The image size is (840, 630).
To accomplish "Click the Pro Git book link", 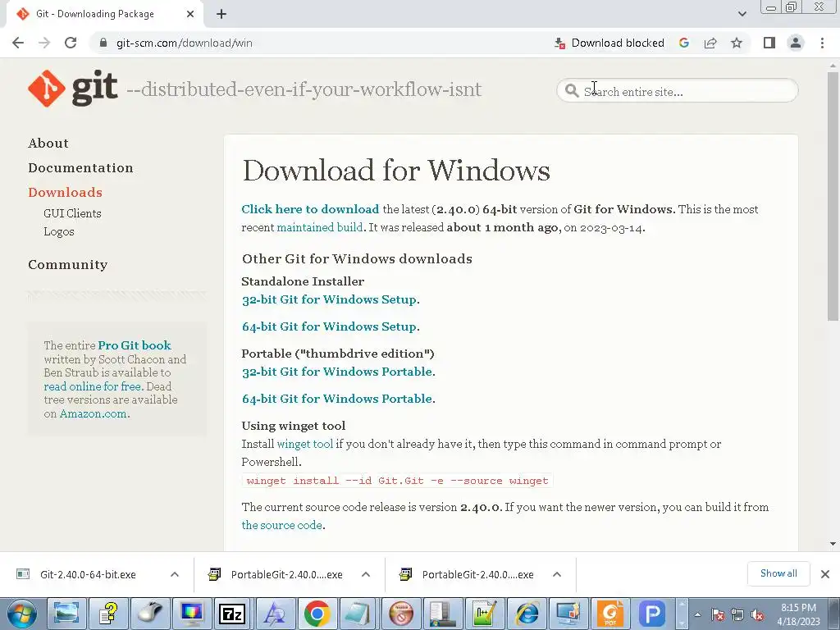I will coord(135,345).
